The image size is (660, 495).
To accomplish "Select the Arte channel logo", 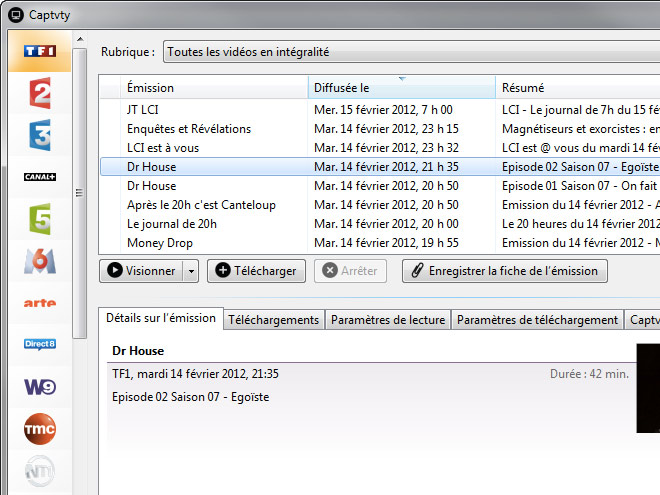I will [40, 303].
